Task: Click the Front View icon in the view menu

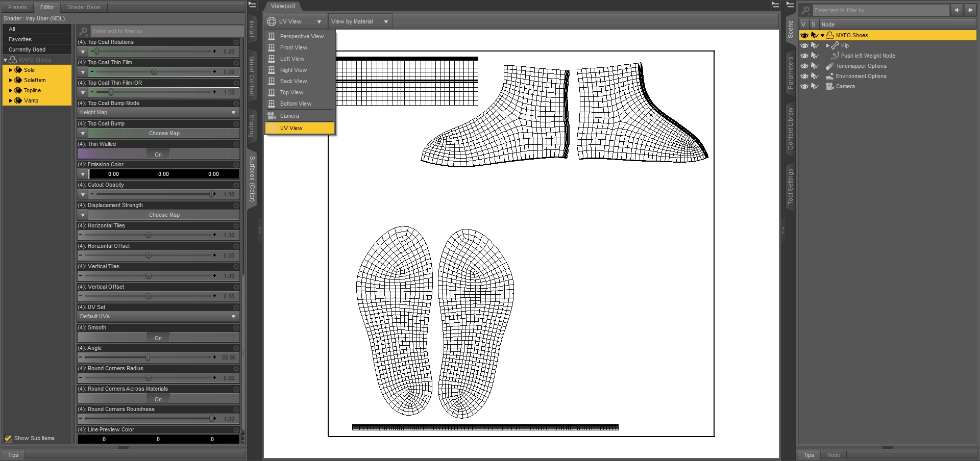Action: (x=272, y=47)
